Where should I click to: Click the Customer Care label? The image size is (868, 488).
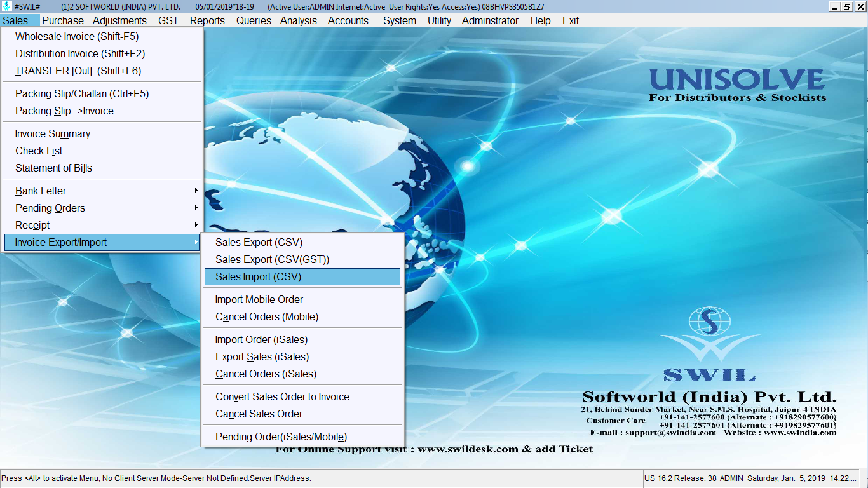616,421
